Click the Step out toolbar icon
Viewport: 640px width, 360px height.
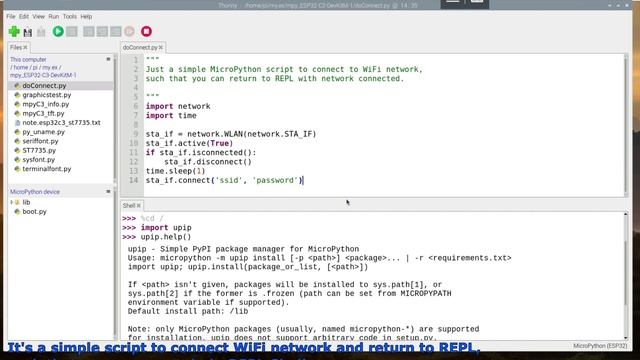point(116,31)
